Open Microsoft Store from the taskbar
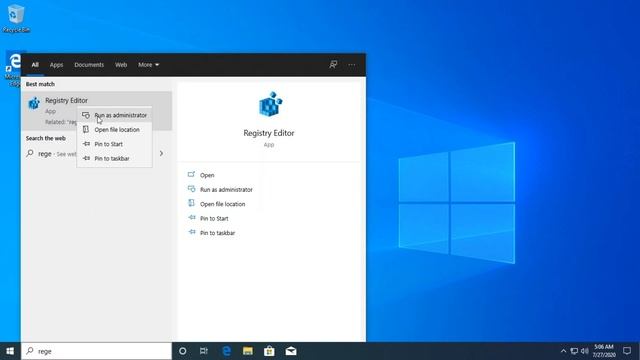640x360 pixels. pos(269,351)
